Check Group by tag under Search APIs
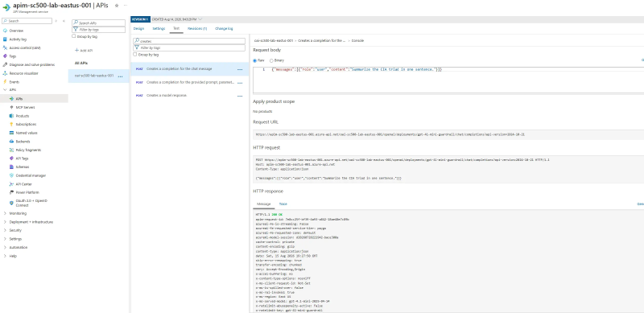This screenshot has height=313, width=644. (x=73, y=36)
